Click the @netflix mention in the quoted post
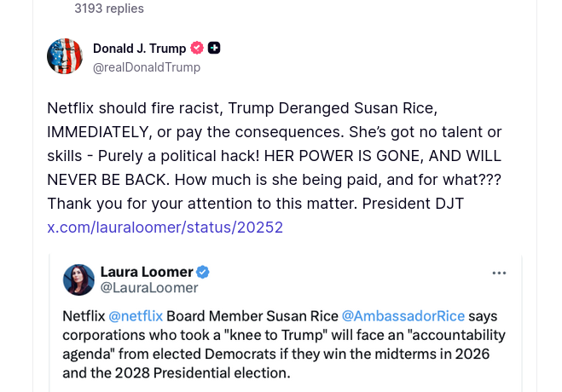Viewport: 562px width, 392px height. 136,315
